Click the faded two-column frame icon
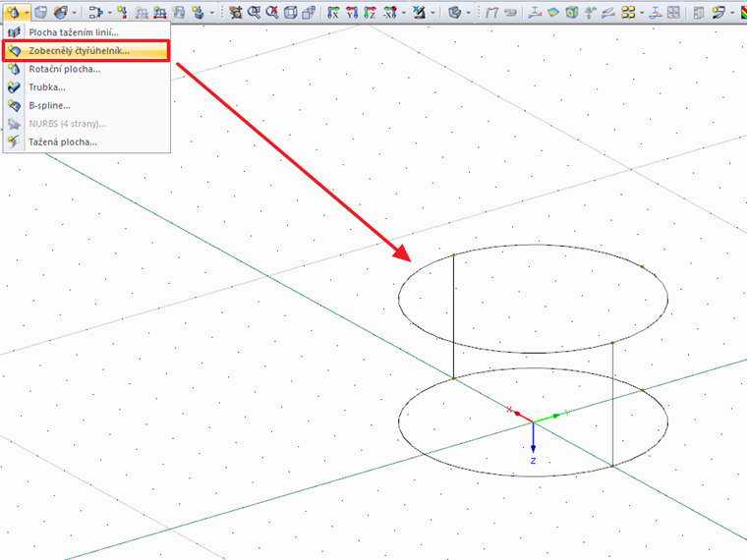 tap(141, 12)
